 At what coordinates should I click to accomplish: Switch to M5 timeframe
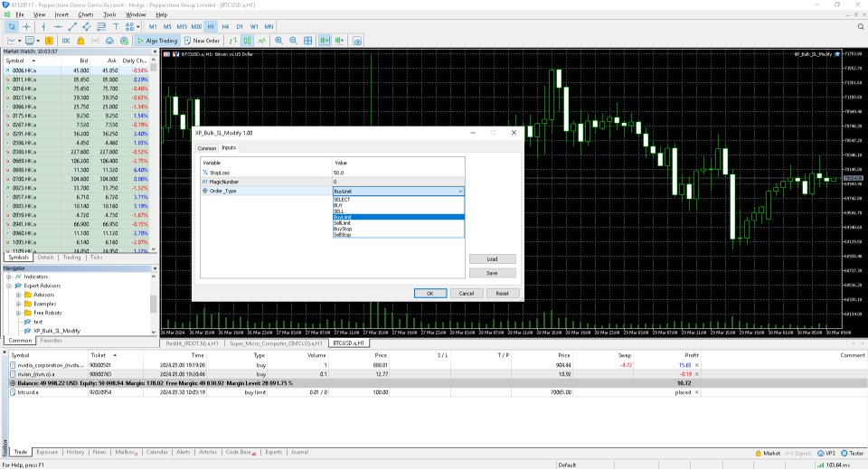[167, 26]
